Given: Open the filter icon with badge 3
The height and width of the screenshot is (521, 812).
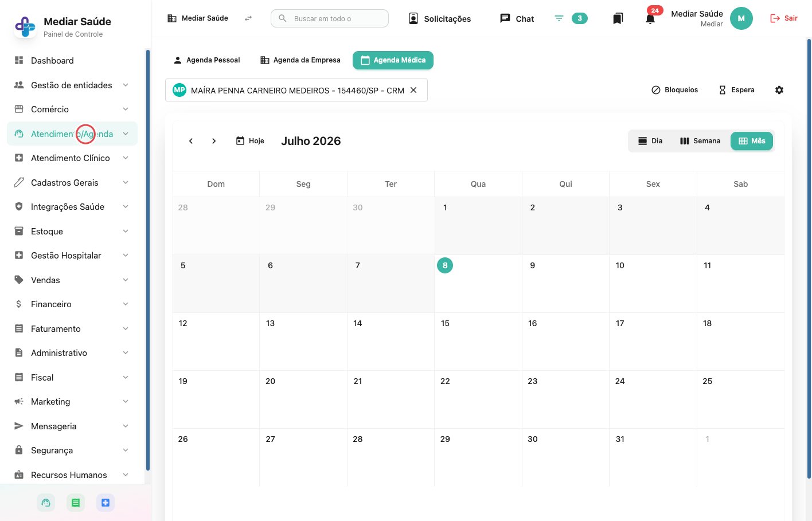Looking at the screenshot, I should click(x=571, y=18).
